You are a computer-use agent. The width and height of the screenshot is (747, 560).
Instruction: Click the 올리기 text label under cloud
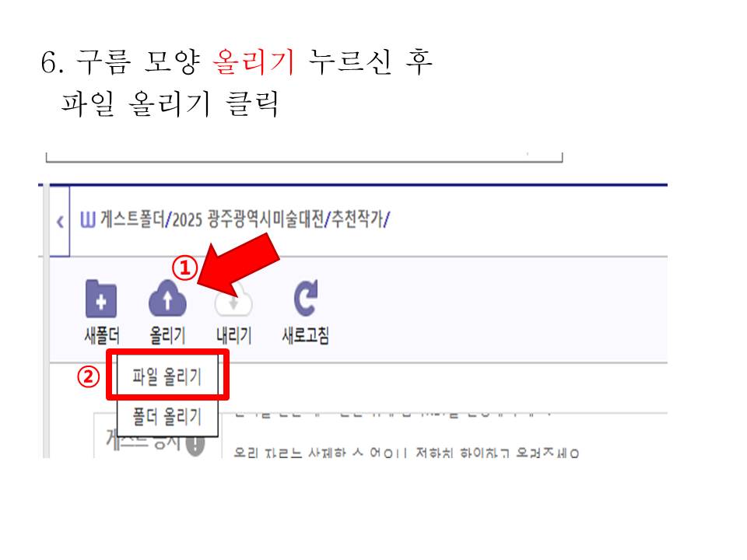[x=167, y=336]
